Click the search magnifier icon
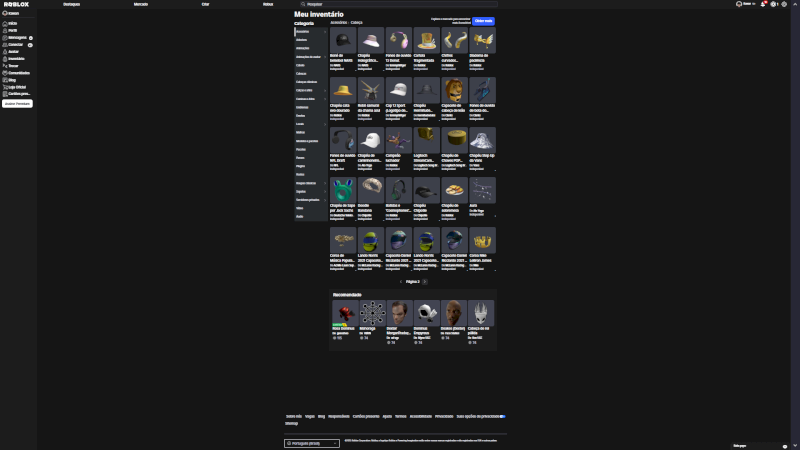The image size is (800, 450). point(303,4)
